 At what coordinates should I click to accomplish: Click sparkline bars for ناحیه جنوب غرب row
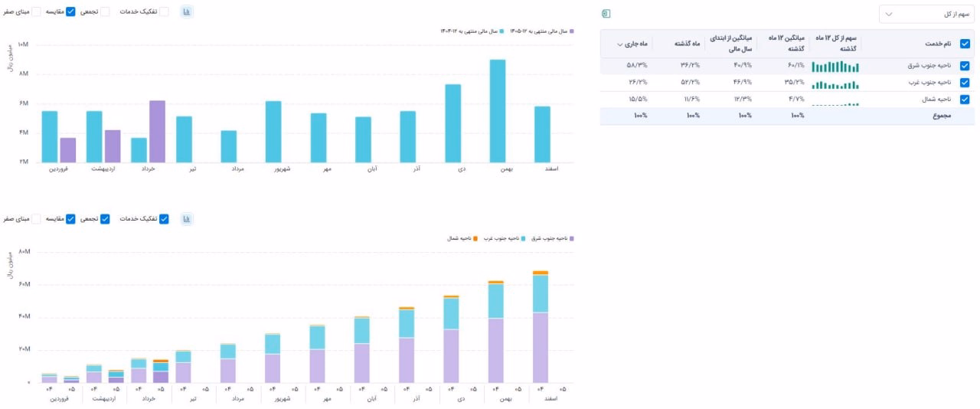point(835,83)
